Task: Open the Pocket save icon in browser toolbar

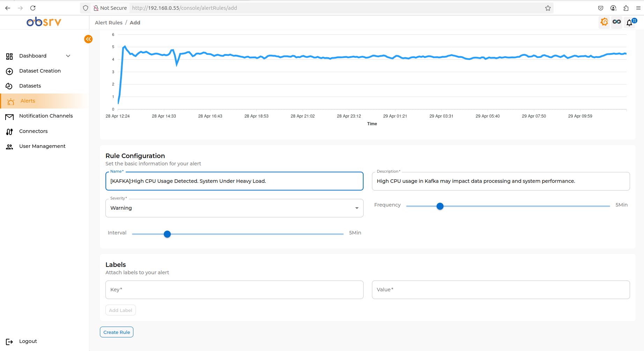Action: (601, 8)
